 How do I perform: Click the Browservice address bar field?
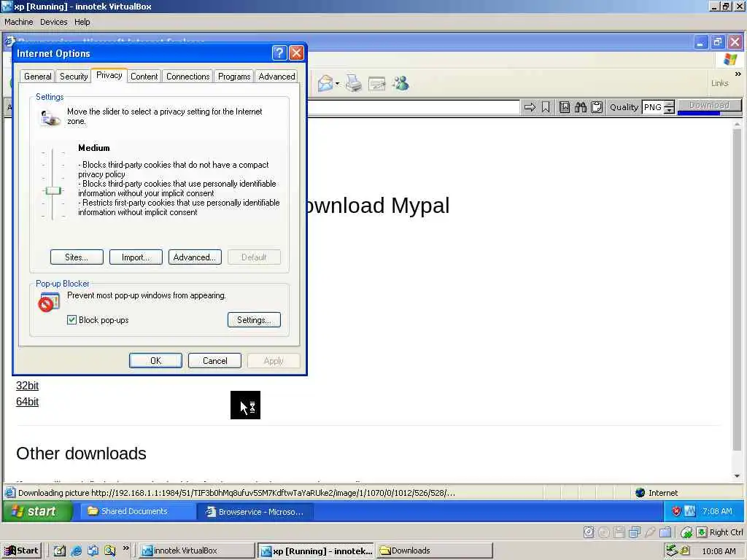coord(414,107)
